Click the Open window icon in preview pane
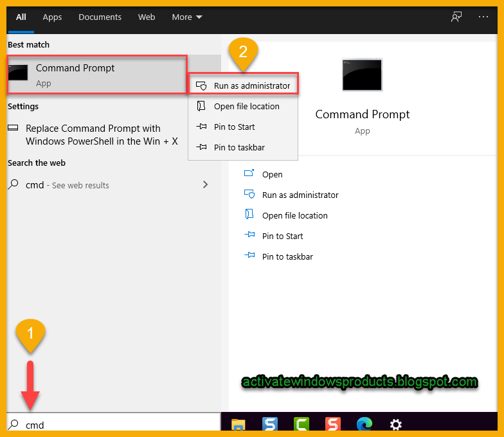This screenshot has height=437, width=504. coord(249,174)
